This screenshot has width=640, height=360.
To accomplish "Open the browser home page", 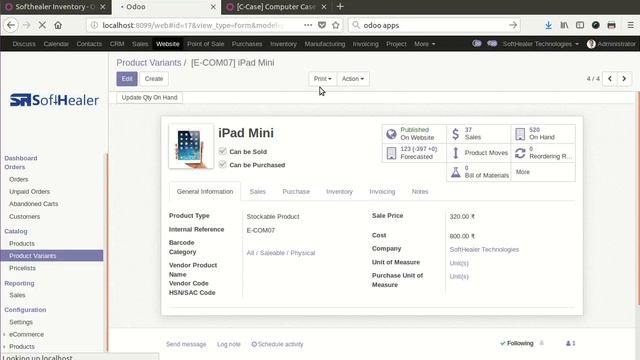I will pos(58,25).
